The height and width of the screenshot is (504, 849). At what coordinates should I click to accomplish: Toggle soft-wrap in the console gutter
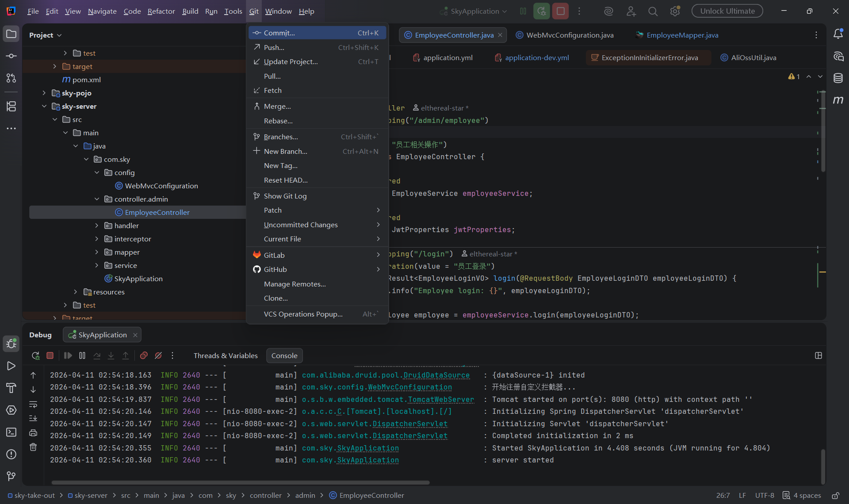[33, 404]
